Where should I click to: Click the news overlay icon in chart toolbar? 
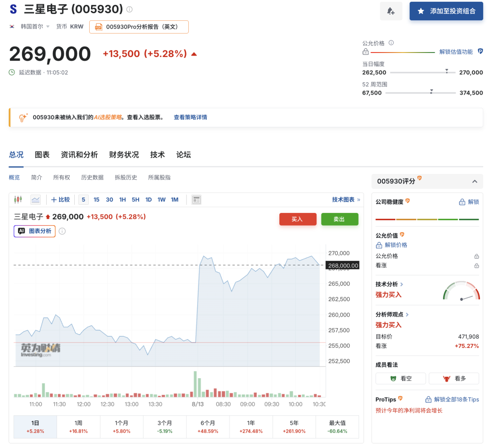(197, 200)
